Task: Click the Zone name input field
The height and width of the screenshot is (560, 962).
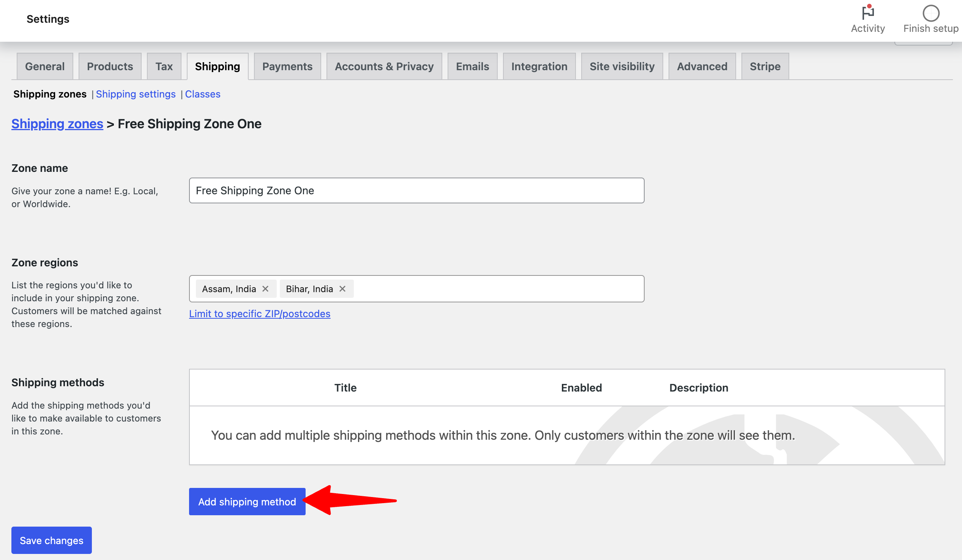Action: 416,191
